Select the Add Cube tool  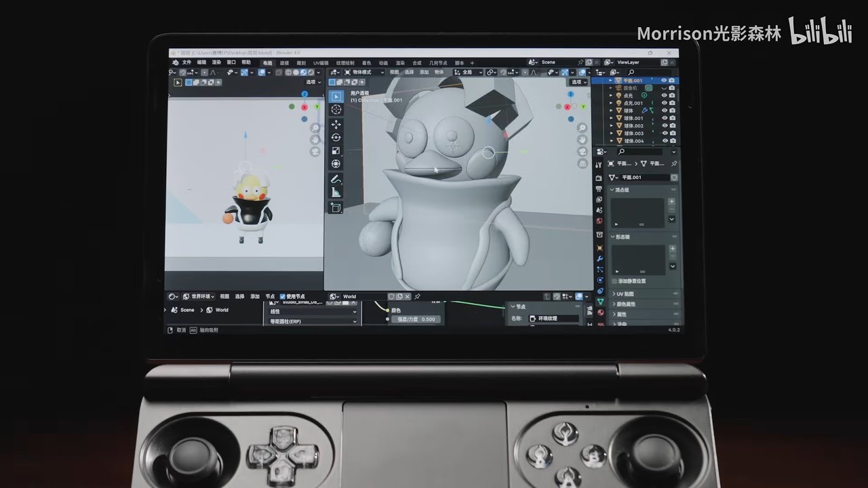pyautogui.click(x=336, y=207)
